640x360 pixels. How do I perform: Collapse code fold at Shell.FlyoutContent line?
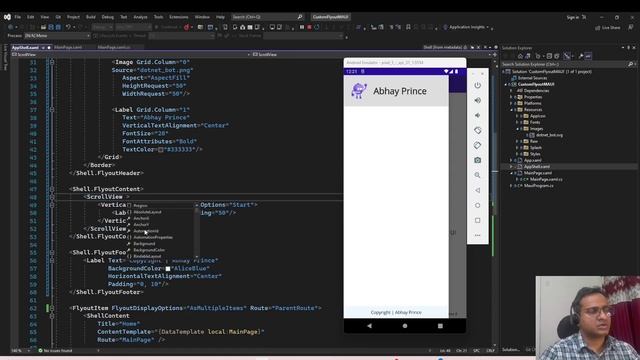tap(52, 189)
